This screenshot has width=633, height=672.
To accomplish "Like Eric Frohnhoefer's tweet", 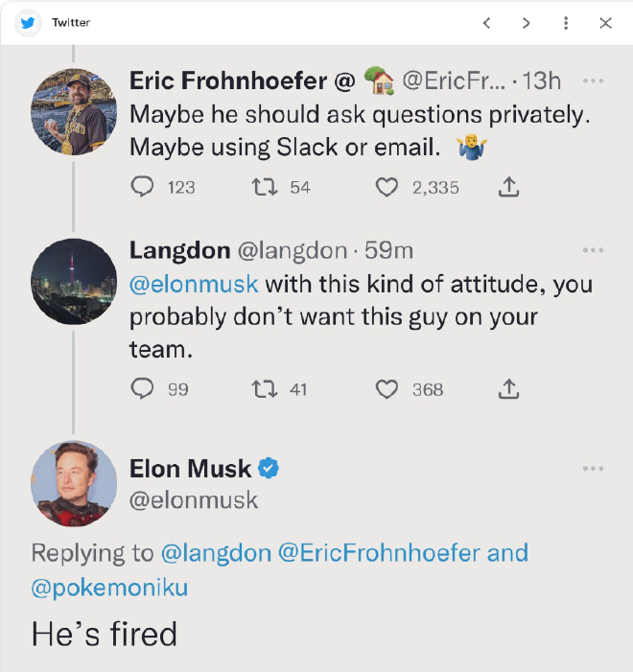I will (x=387, y=187).
